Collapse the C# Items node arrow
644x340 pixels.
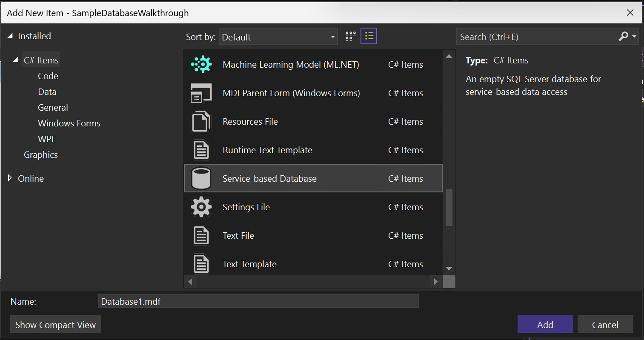tap(16, 60)
